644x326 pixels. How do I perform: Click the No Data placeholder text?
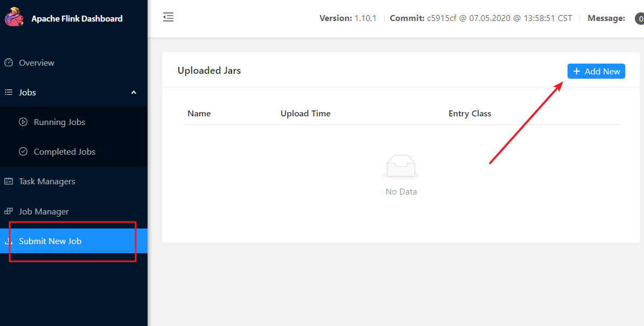pyautogui.click(x=401, y=192)
